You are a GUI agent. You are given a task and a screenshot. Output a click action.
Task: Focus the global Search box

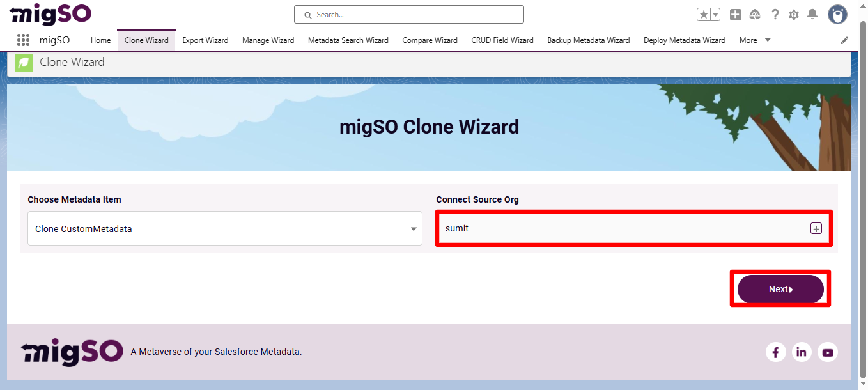point(409,14)
